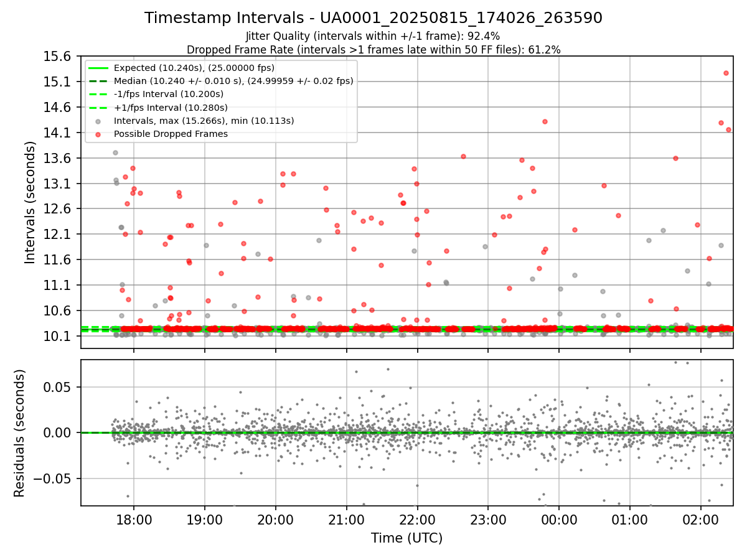Select legend entry '-1/fps Interval (10.200s)'
Image resolution: width=747 pixels, height=560 pixels.
click(169, 94)
